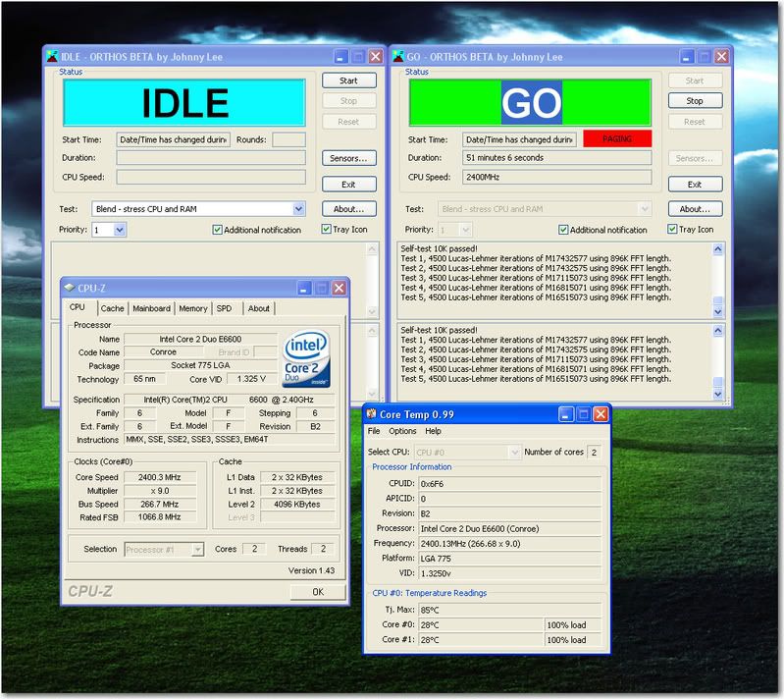Image resolution: width=784 pixels, height=699 pixels.
Task: Click CPUID value 0x6F6 in Core Temp
Action: (x=509, y=483)
